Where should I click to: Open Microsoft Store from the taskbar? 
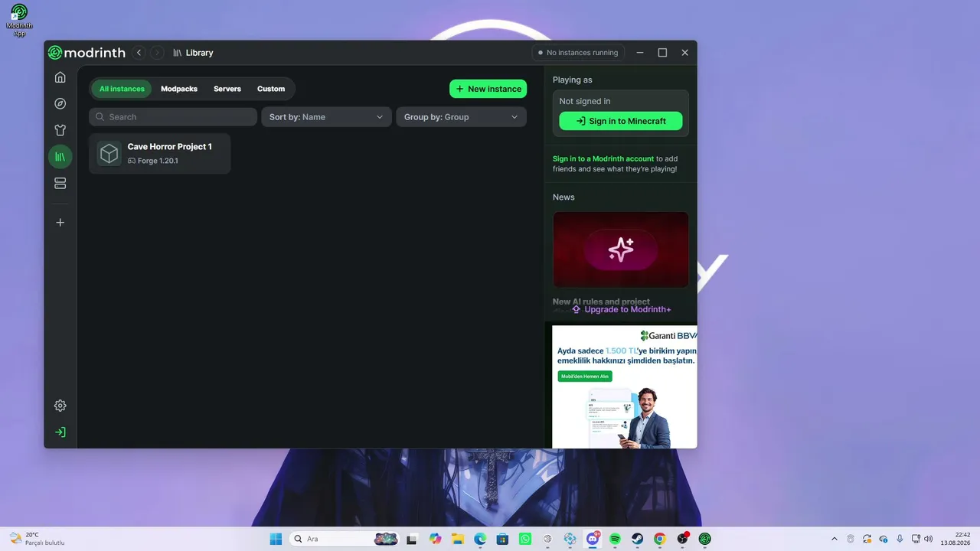pyautogui.click(x=502, y=539)
